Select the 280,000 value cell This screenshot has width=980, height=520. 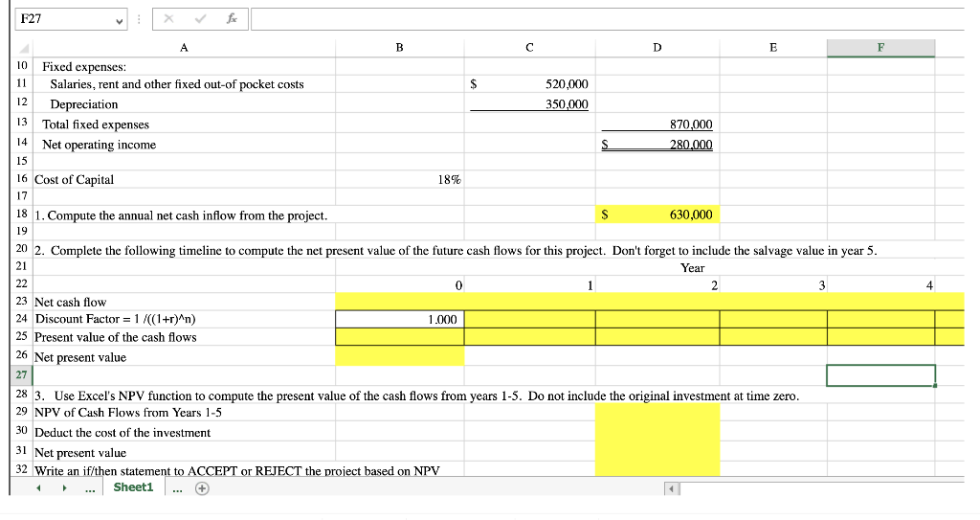[657, 144]
